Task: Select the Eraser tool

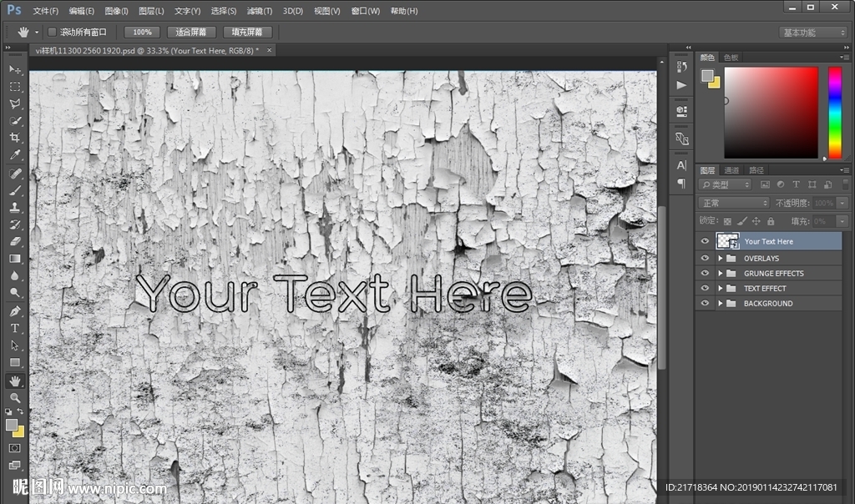Action: click(15, 241)
